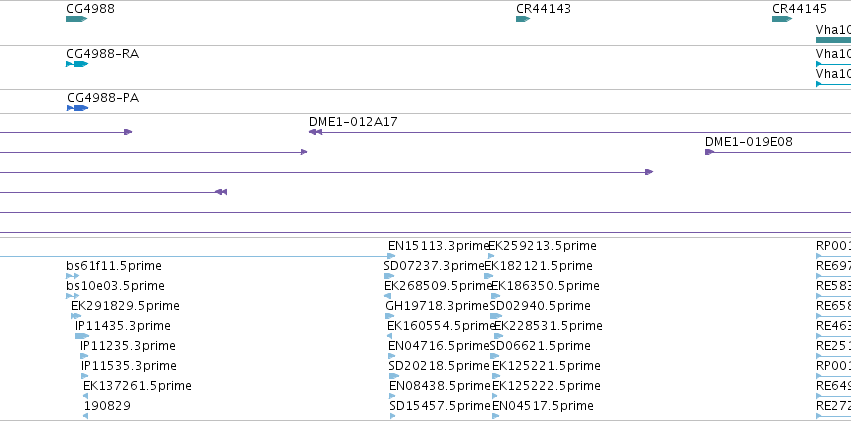Image resolution: width=851 pixels, height=421 pixels.
Task: Select the DME1-019E08 start arrowhead
Action: pyautogui.click(x=709, y=152)
